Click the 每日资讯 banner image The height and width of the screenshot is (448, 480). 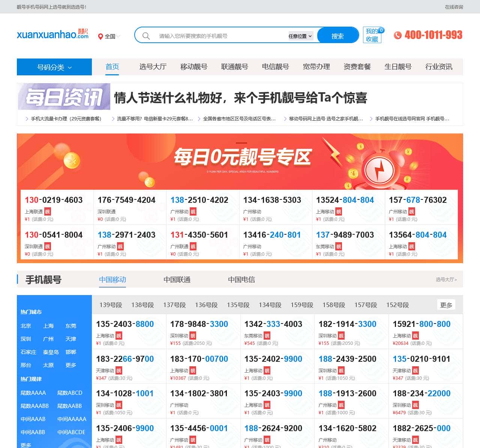coord(64,97)
